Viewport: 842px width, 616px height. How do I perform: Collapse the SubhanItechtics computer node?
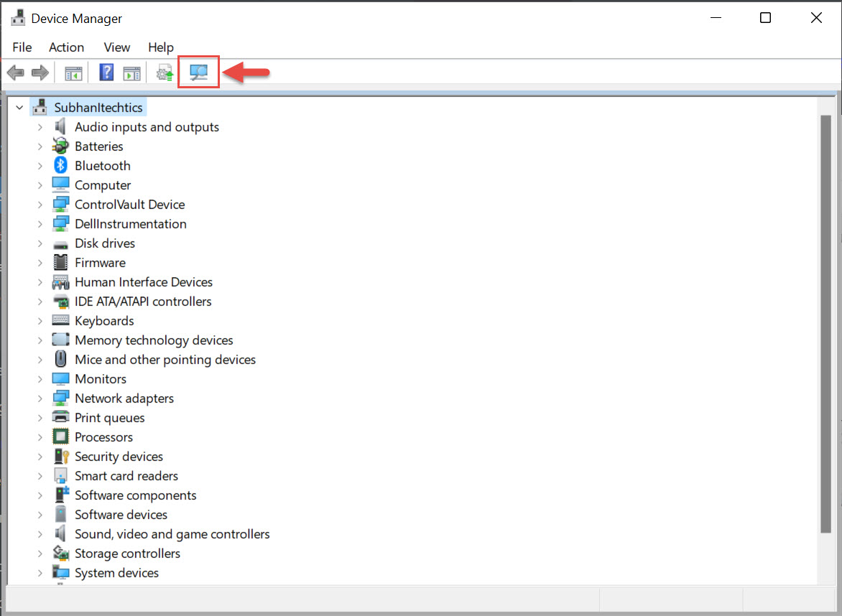tap(19, 106)
